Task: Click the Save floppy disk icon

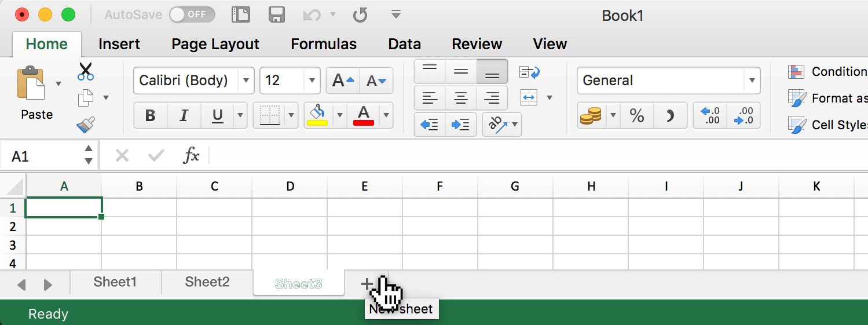Action: pyautogui.click(x=277, y=15)
